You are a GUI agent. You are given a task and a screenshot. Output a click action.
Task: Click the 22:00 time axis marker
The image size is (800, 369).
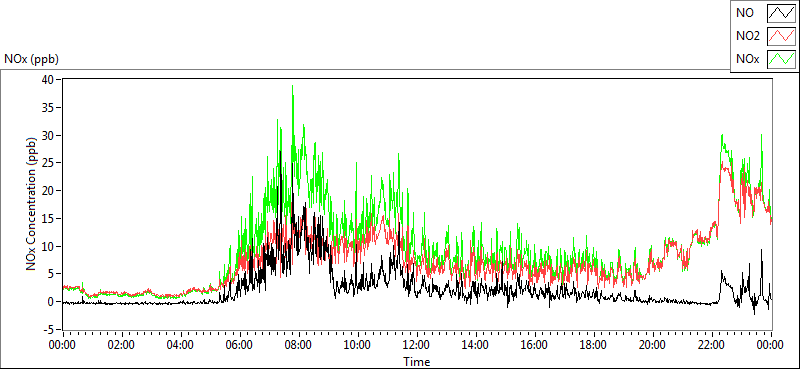point(712,345)
